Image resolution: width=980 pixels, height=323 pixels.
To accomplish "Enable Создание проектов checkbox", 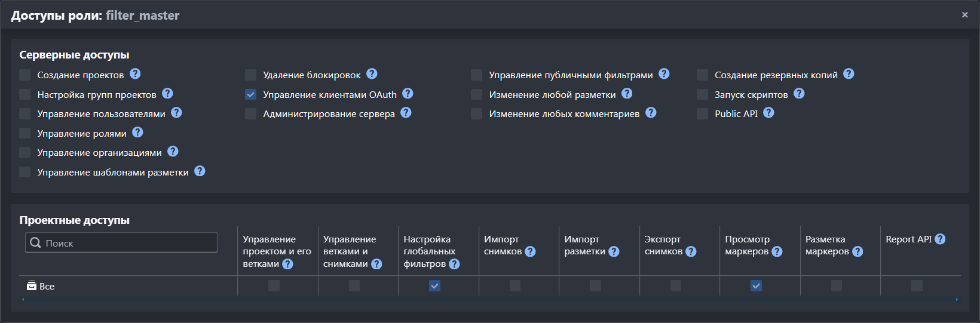I will (x=24, y=75).
